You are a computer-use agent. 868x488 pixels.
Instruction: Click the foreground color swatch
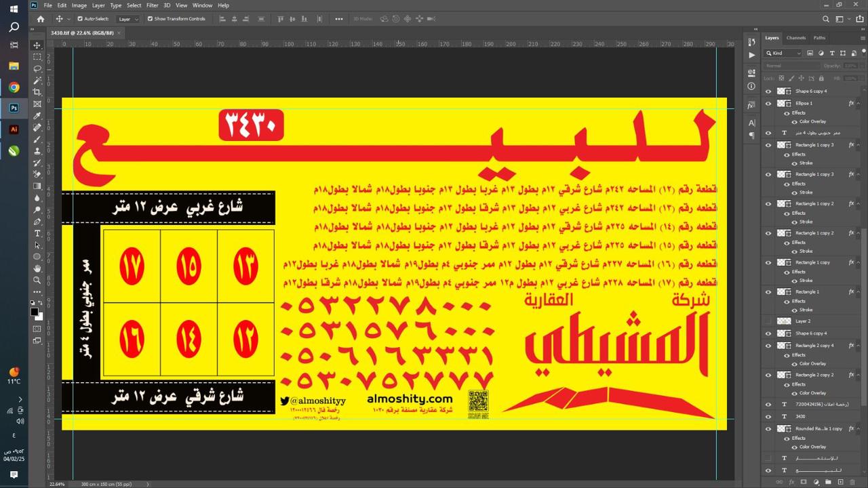click(x=35, y=312)
